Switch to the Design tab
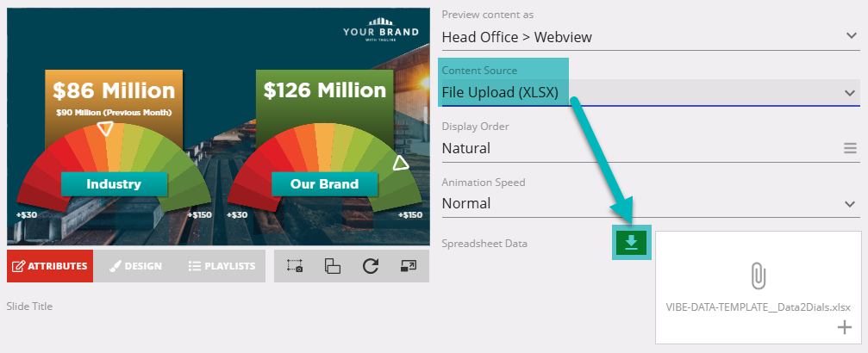868x353 pixels. [136, 266]
